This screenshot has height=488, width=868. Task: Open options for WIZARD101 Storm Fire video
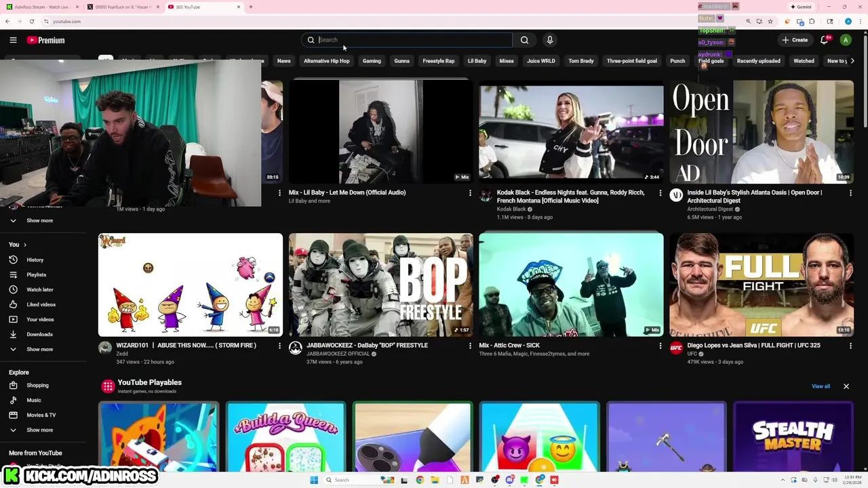coord(279,346)
